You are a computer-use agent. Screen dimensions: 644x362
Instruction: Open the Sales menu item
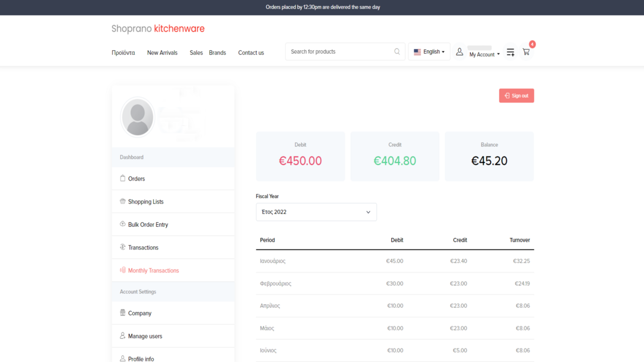[x=196, y=53]
